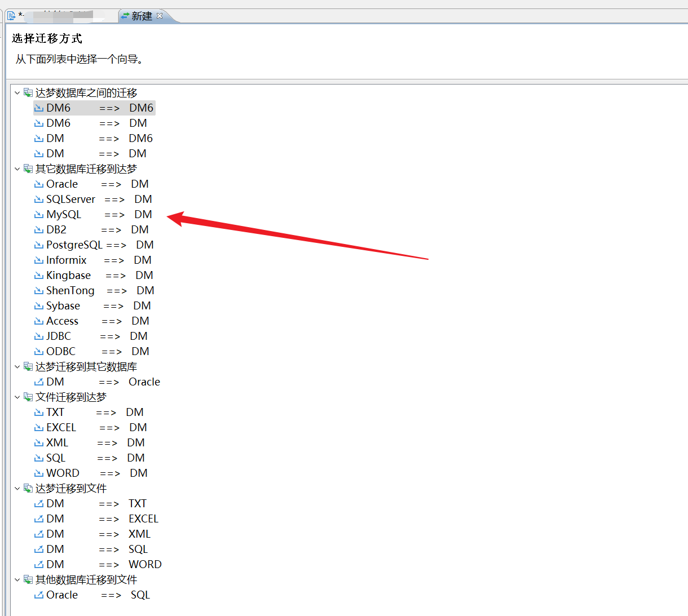
Task: Click the 达梦迁移到文件 group label
Action: coord(71,488)
